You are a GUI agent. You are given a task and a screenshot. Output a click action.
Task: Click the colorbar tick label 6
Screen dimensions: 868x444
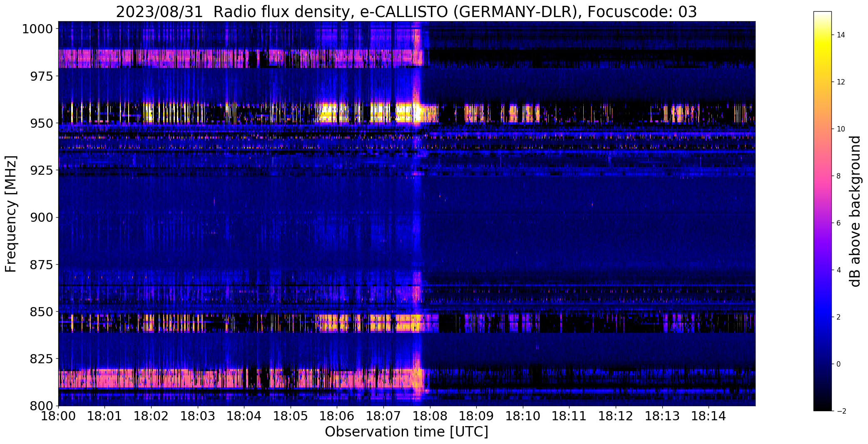point(838,223)
